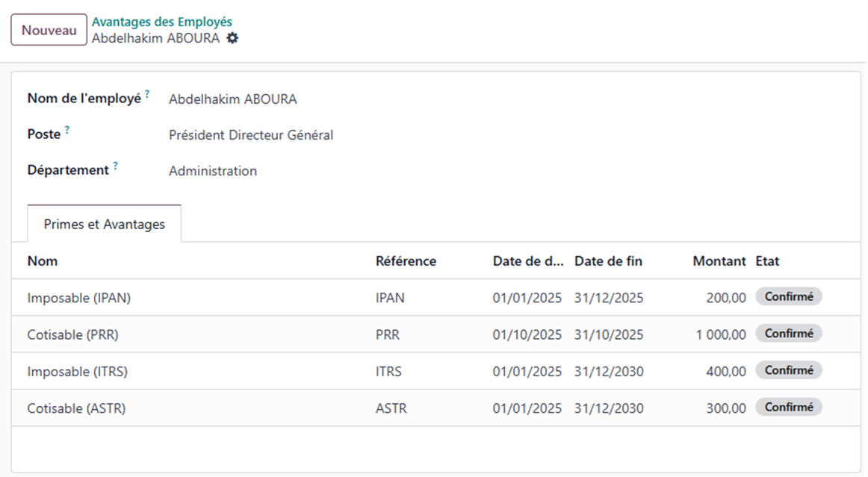The width and height of the screenshot is (868, 477).
Task: Click the Confirmé badge on IPAN row
Action: point(788,297)
